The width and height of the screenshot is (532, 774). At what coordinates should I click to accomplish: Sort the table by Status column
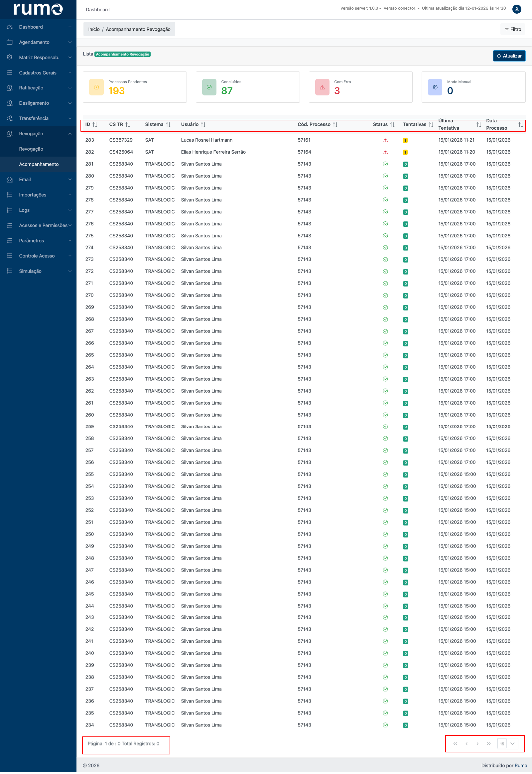pyautogui.click(x=392, y=125)
